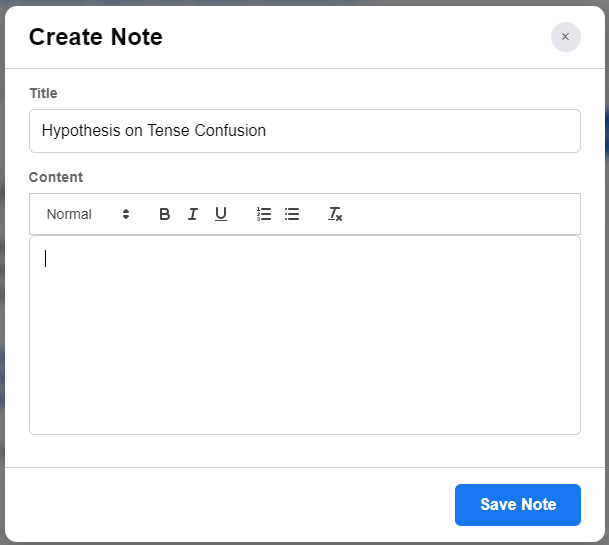
Task: Save the note with Save Note
Action: coord(517,504)
